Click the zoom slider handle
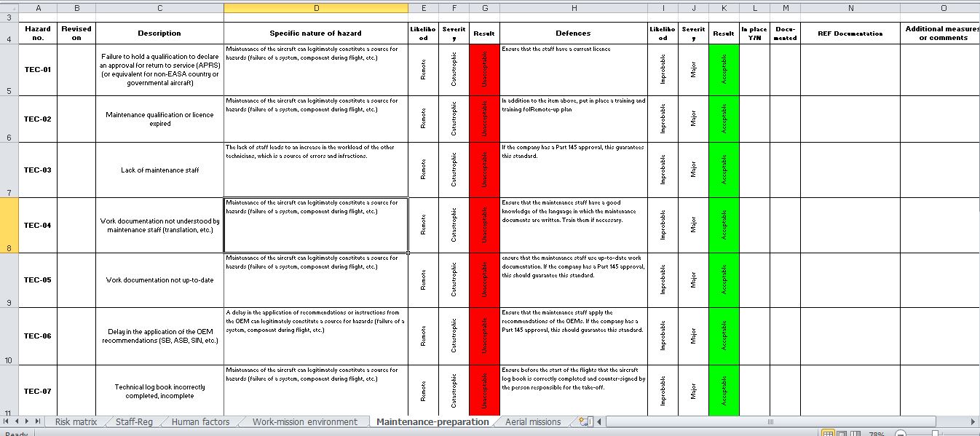The height and width of the screenshot is (436, 980). pos(935,434)
